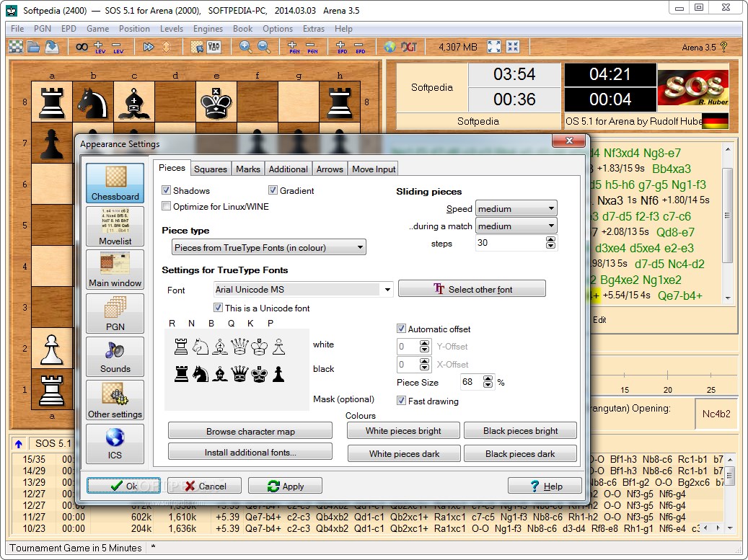The height and width of the screenshot is (560, 748).
Task: Open the Other settings category
Action: point(115,400)
